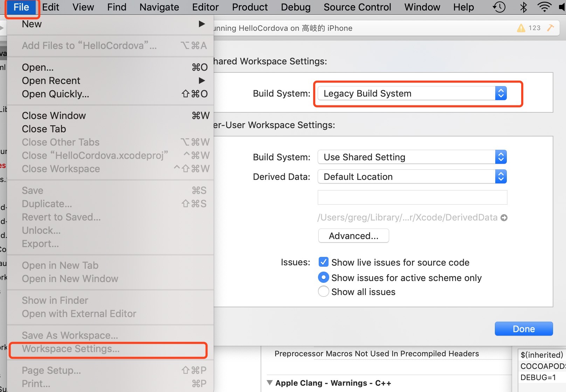Open the Legacy Build System dropdown

(412, 93)
